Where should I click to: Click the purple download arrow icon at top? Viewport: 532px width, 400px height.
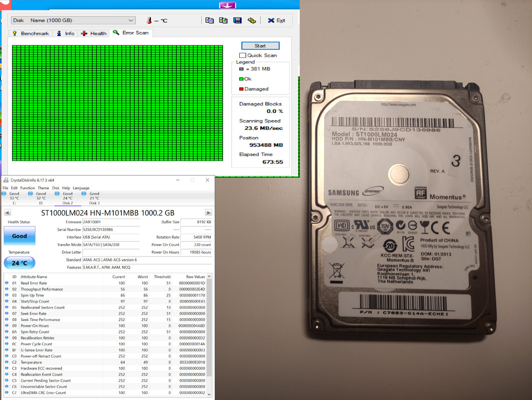tap(227, 5)
